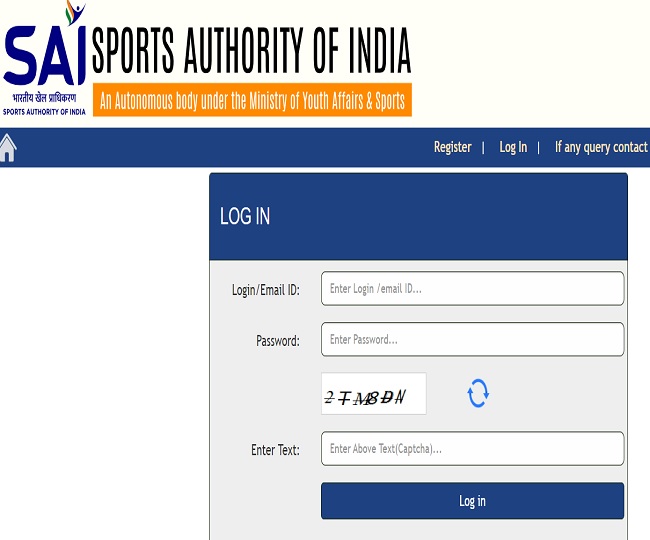Open the Log In navigation link
This screenshot has height=540, width=650.
pos(513,147)
